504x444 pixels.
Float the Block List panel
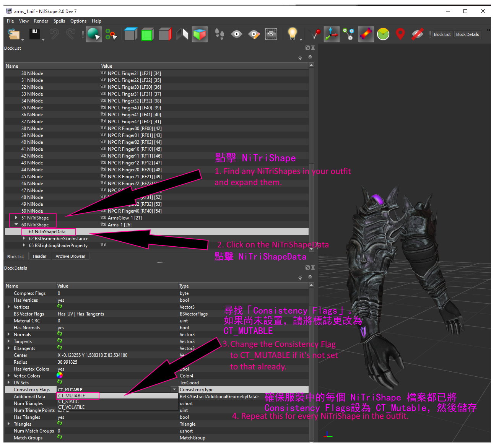click(x=307, y=48)
